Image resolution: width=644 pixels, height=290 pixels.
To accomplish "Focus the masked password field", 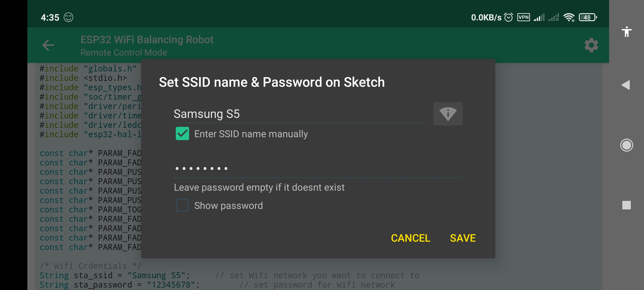I will click(318, 169).
